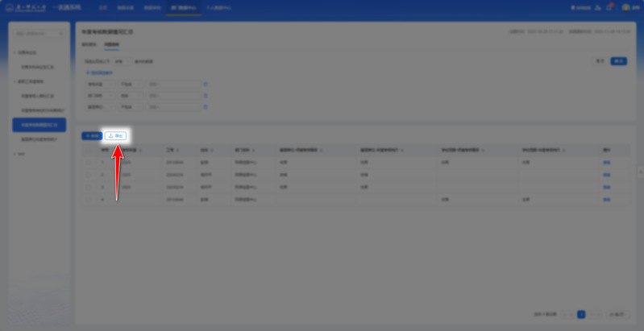Switch to the first tab under the page title
The width and height of the screenshot is (644, 331).
pyautogui.click(x=89, y=45)
